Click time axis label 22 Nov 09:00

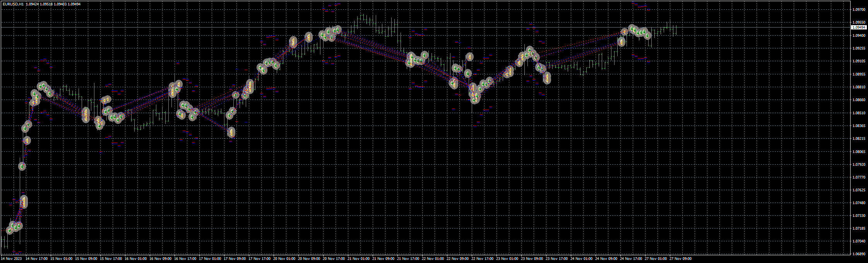tap(457, 258)
